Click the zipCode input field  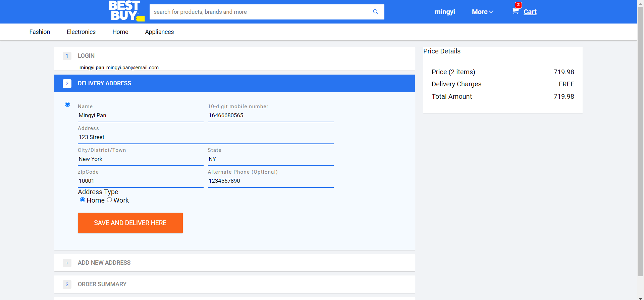(140, 181)
